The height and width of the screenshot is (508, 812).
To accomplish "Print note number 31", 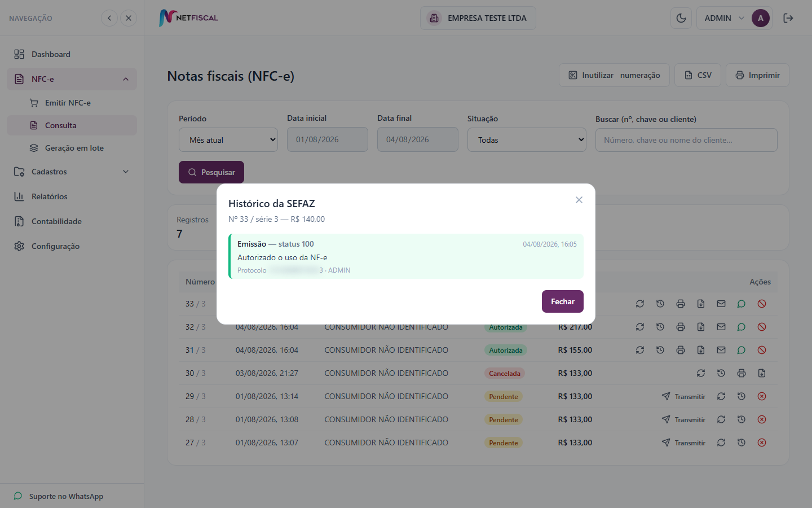I will [x=681, y=350].
